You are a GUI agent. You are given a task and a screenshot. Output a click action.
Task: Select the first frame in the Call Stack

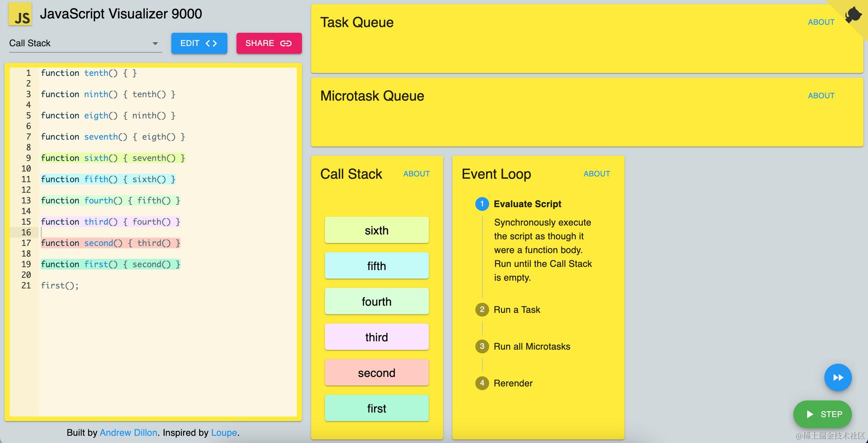coord(376,408)
